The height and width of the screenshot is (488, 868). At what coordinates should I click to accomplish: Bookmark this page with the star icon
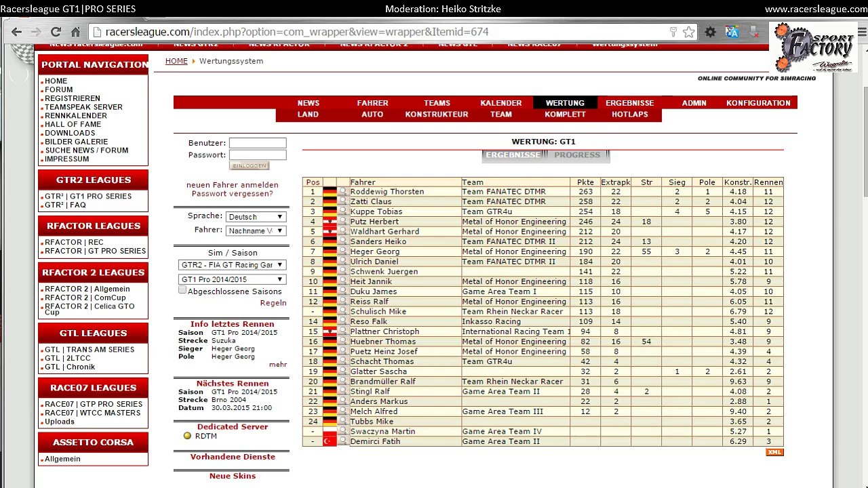pos(688,32)
